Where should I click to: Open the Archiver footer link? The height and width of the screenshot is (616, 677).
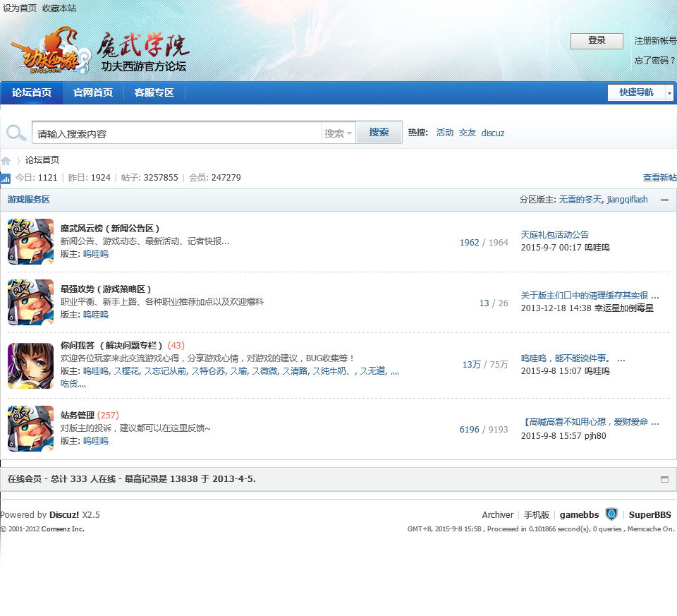coord(497,515)
